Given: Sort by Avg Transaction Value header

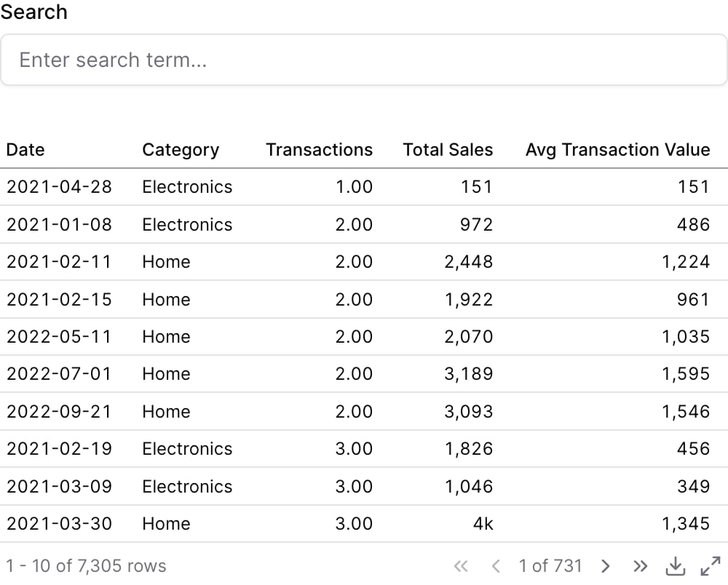Looking at the screenshot, I should coord(617,150).
